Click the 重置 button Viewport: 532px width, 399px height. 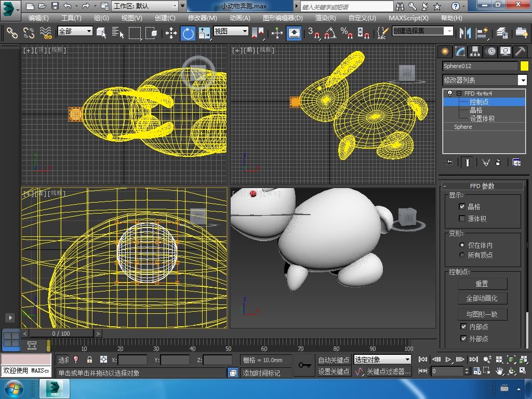pyautogui.click(x=482, y=284)
